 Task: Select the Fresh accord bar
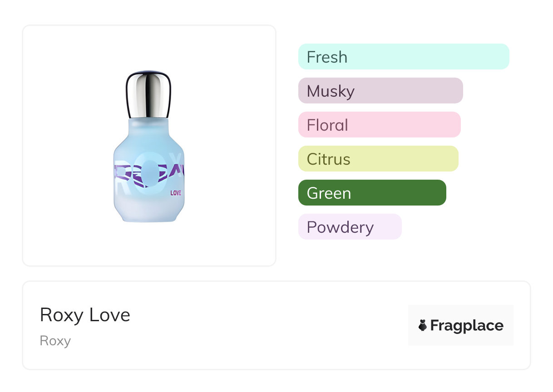coord(404,57)
